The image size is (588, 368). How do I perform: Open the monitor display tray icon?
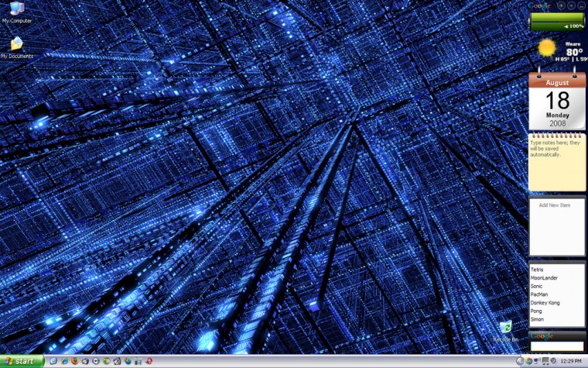point(545,361)
